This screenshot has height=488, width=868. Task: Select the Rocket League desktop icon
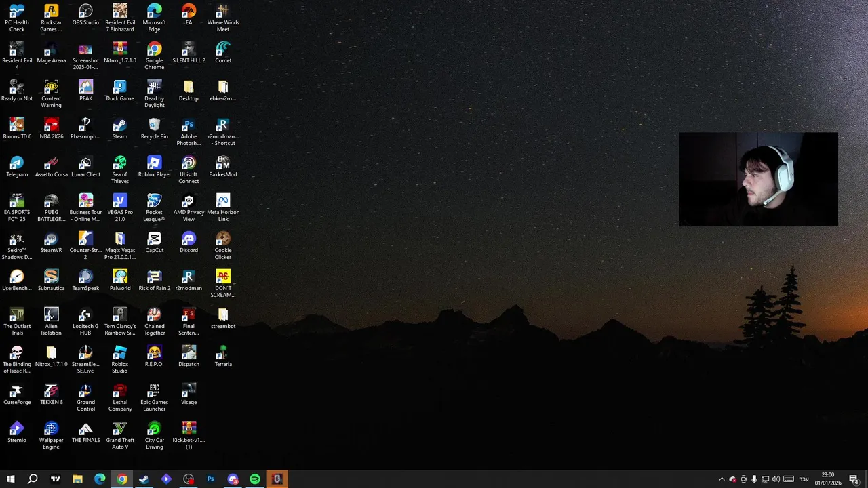point(154,207)
